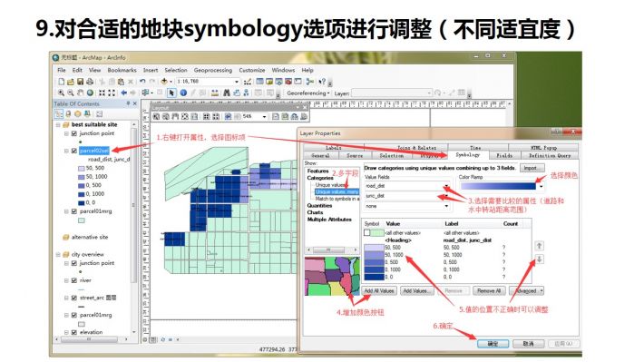644x362 pixels.
Task: Open the Geoprocessing menu
Action: click(213, 70)
